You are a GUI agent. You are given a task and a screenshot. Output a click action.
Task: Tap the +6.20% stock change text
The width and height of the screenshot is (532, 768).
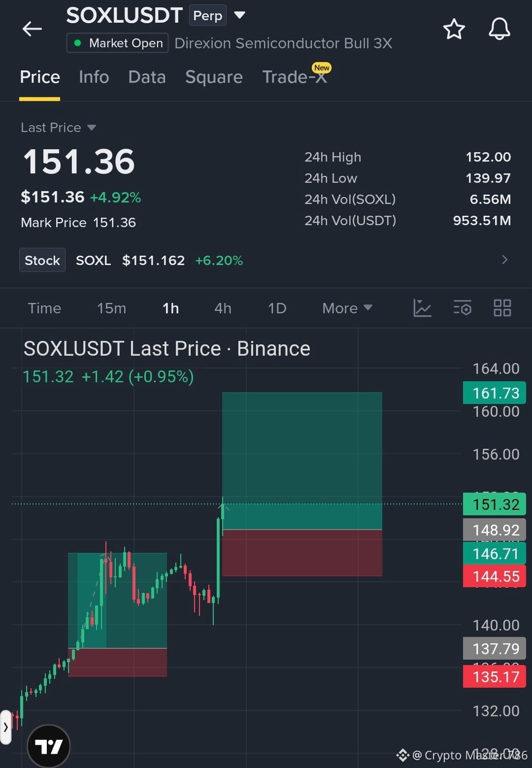click(219, 260)
